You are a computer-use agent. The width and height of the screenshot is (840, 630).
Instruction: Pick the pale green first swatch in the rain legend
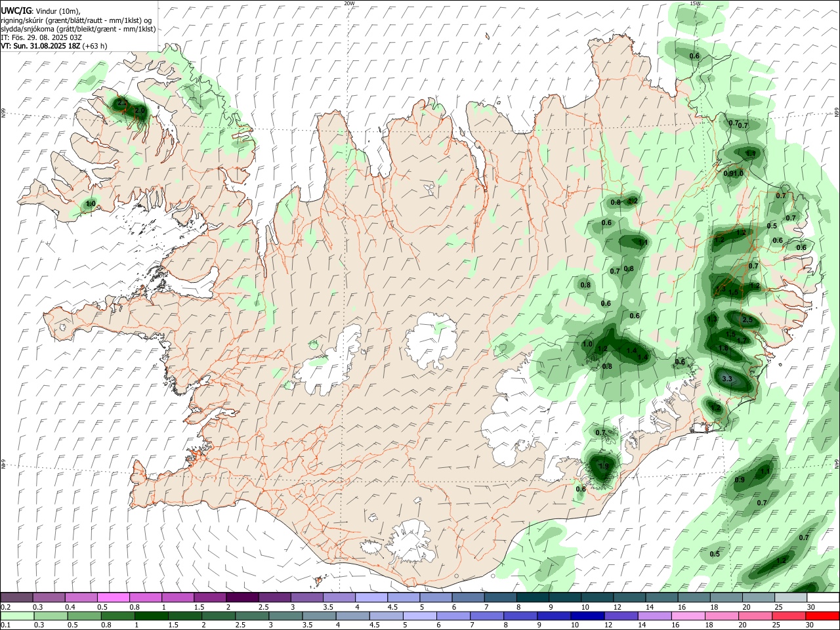[17, 616]
